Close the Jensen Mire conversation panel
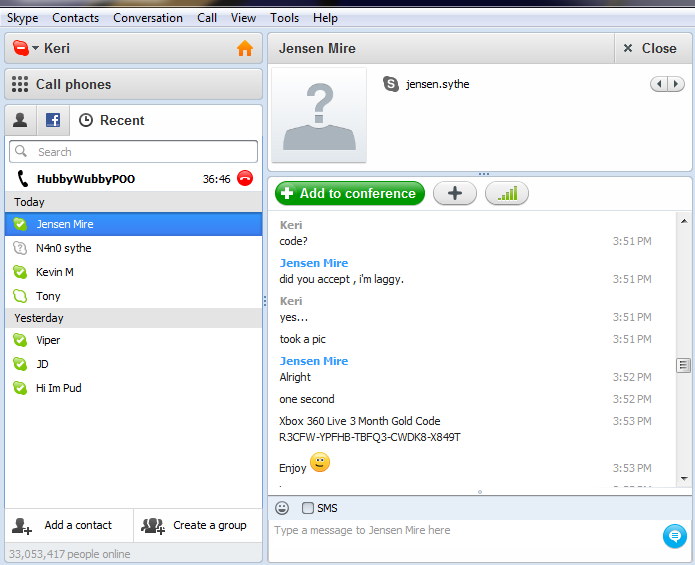Viewport: 695px width, 565px height. 651,48
